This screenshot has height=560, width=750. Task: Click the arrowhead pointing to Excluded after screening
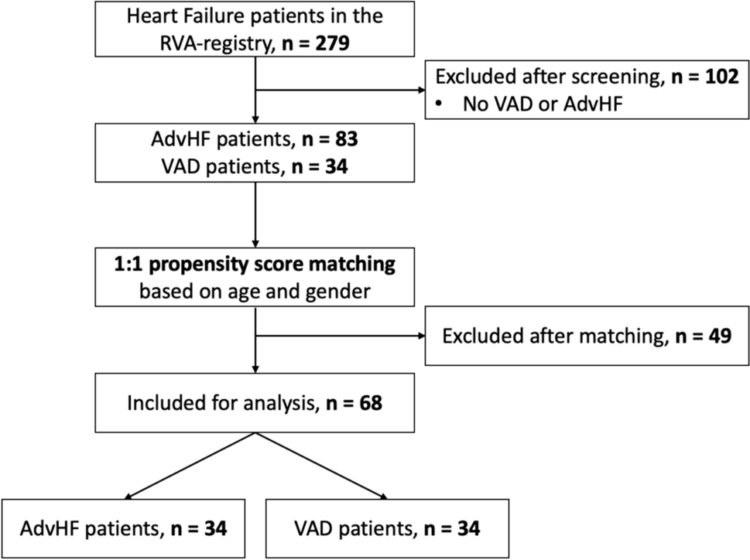click(x=419, y=90)
